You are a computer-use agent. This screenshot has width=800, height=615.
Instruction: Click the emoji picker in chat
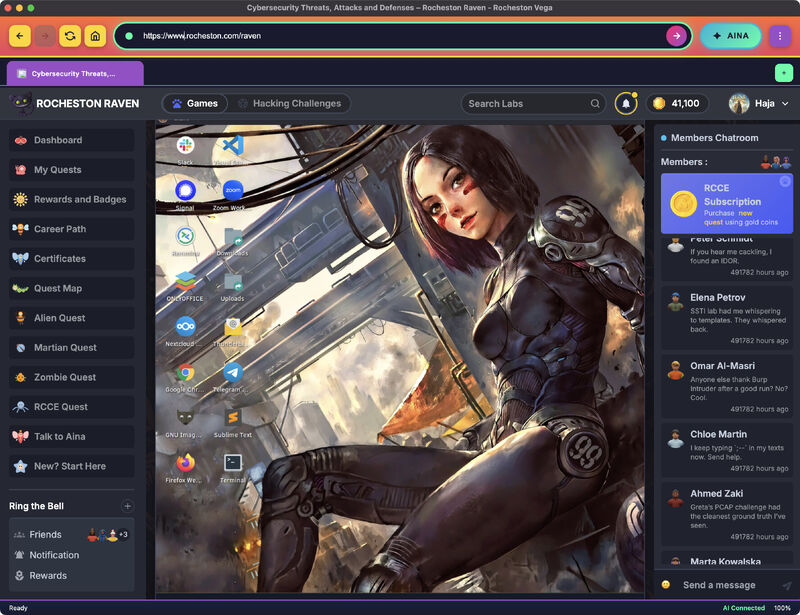tap(666, 585)
